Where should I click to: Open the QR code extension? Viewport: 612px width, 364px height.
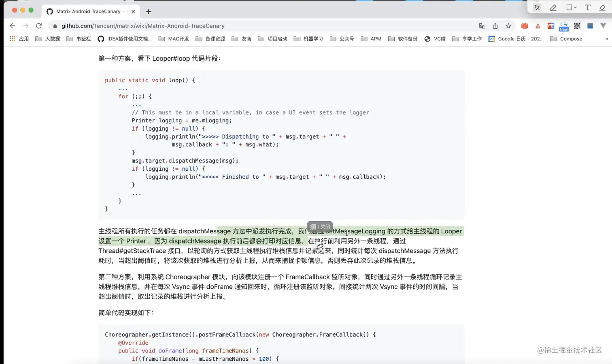pos(577,26)
